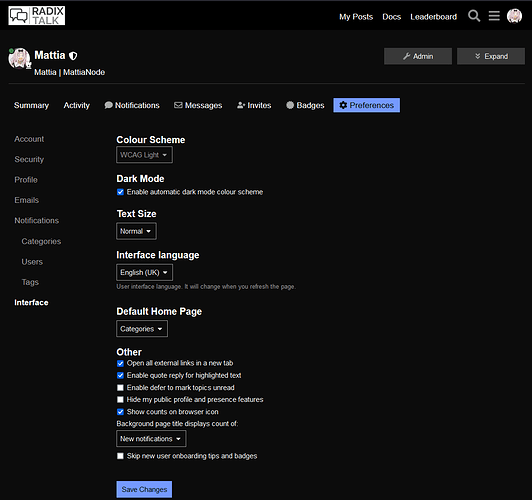This screenshot has width=532, height=500.
Task: Enable defer to mark topics unread
Action: [120, 388]
